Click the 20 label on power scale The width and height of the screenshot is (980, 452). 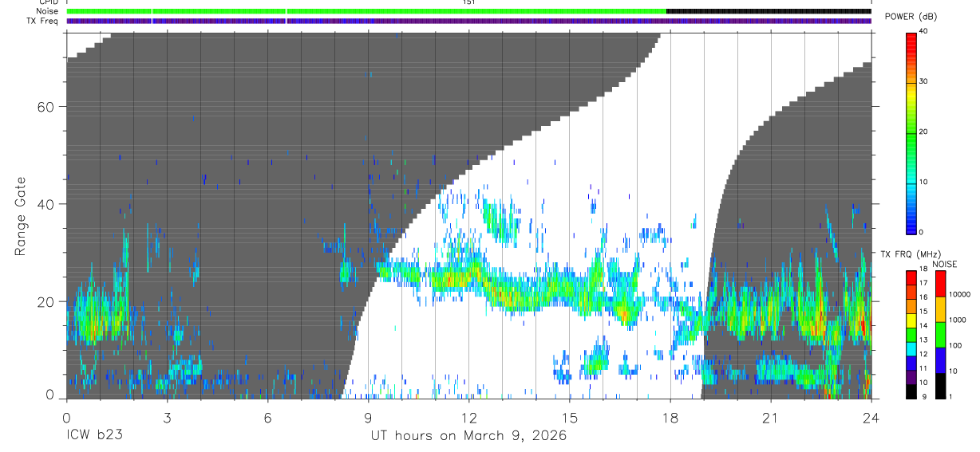(x=923, y=132)
